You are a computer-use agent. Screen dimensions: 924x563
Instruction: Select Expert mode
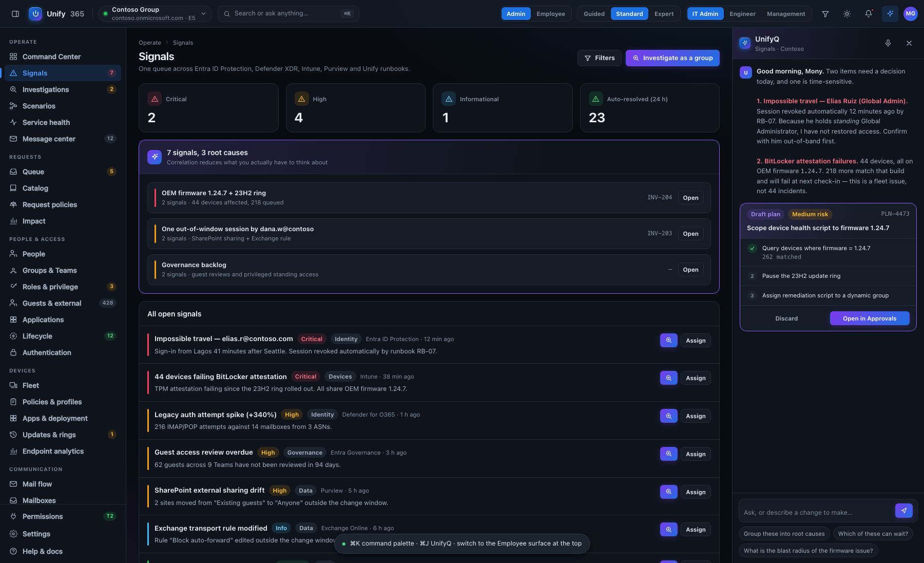(664, 14)
